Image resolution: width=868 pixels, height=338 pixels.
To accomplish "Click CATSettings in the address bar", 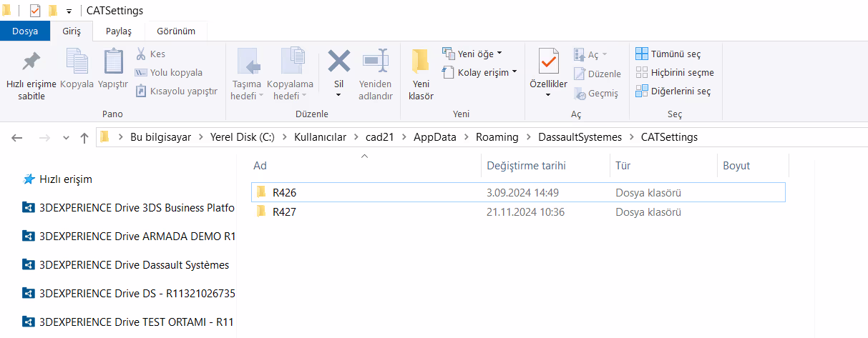I will [x=669, y=137].
